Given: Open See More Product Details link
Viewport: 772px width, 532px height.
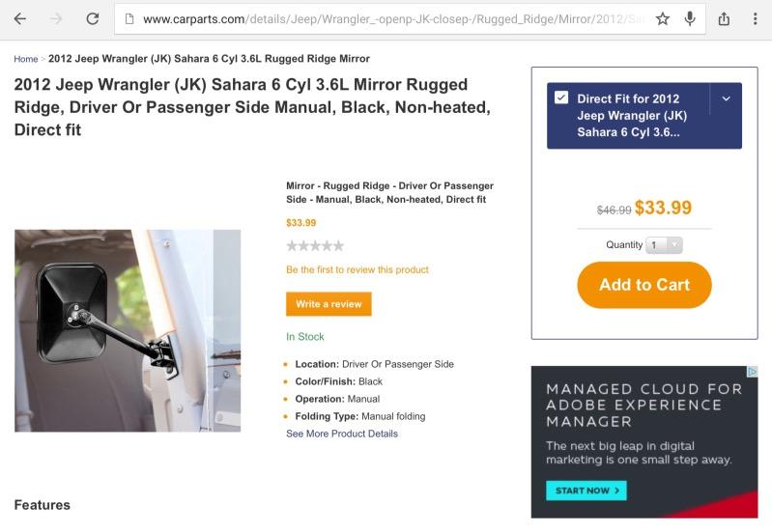Looking at the screenshot, I should (342, 434).
